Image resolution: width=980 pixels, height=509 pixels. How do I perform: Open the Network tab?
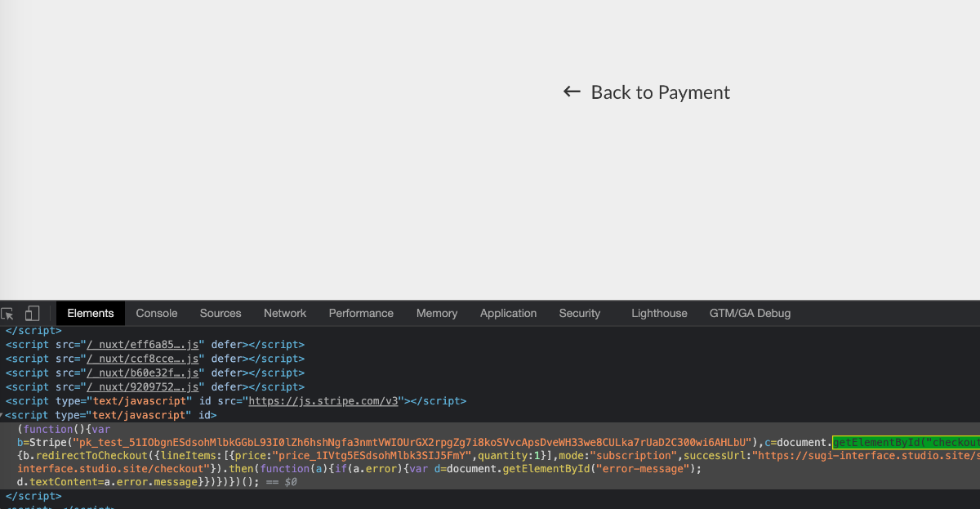[285, 313]
